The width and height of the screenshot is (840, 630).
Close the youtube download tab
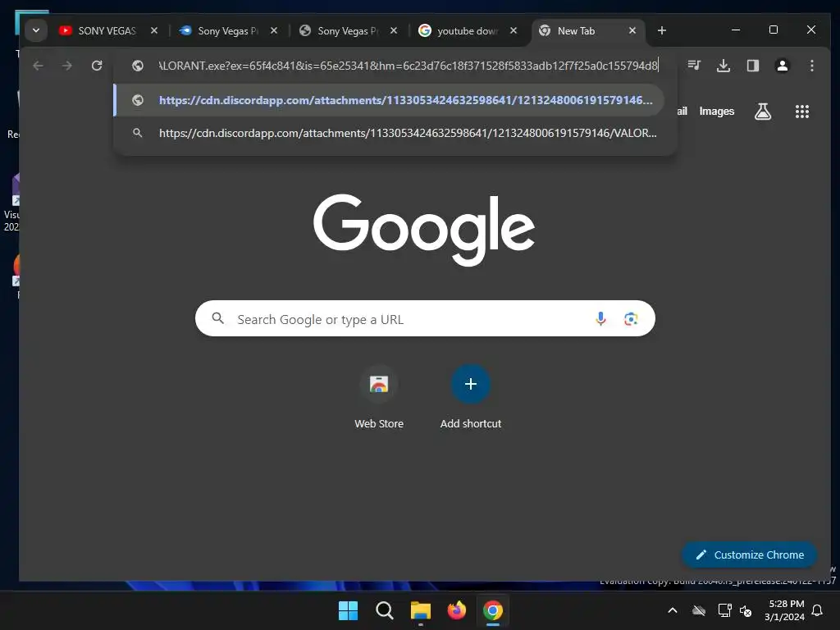514,30
